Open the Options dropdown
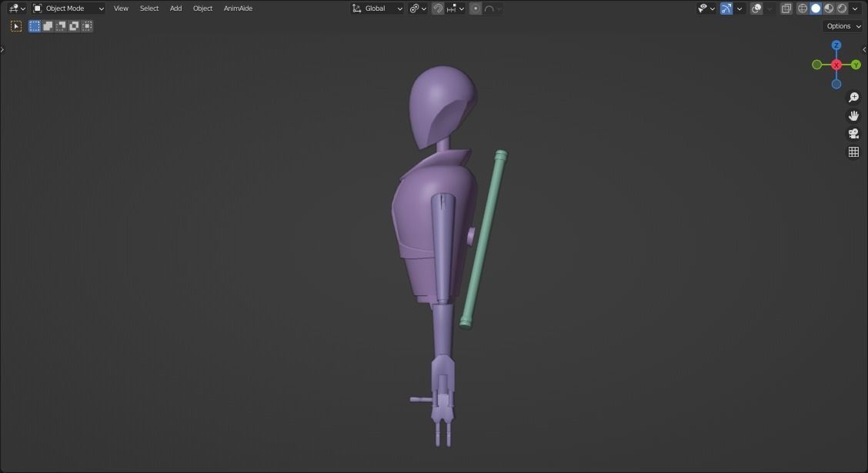868x473 pixels. (843, 26)
